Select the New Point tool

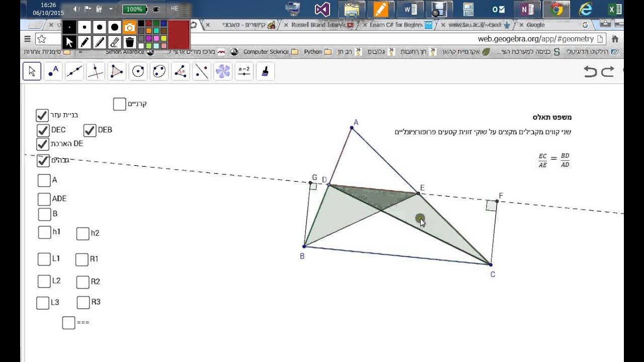coord(53,71)
